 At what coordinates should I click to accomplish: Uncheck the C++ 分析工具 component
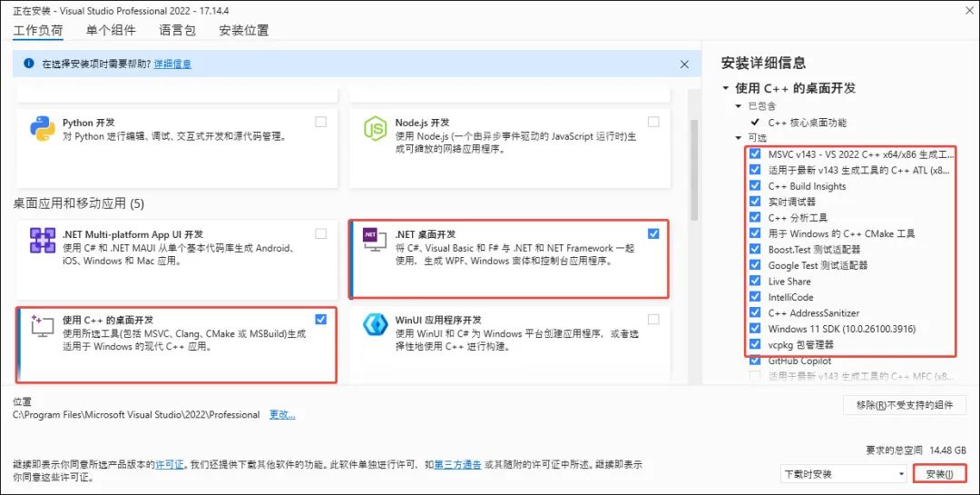tap(755, 217)
